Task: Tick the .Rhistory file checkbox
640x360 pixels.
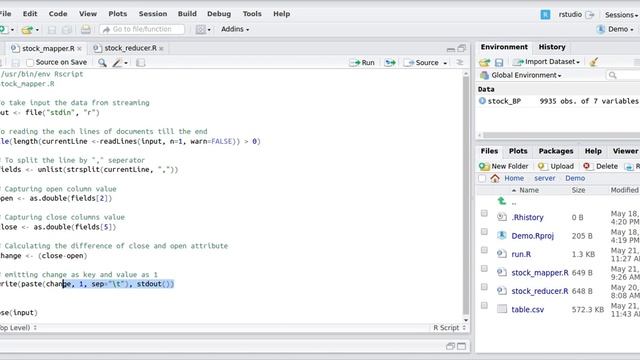Action: pos(484,213)
